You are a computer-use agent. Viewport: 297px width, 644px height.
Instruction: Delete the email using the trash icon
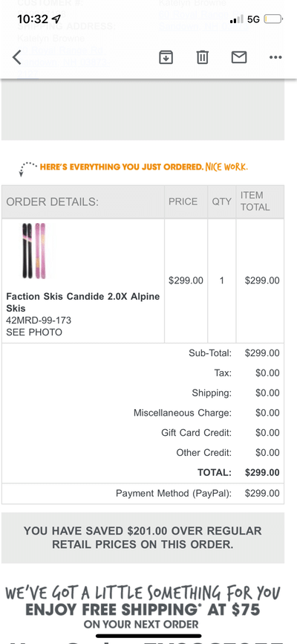pyautogui.click(x=202, y=57)
